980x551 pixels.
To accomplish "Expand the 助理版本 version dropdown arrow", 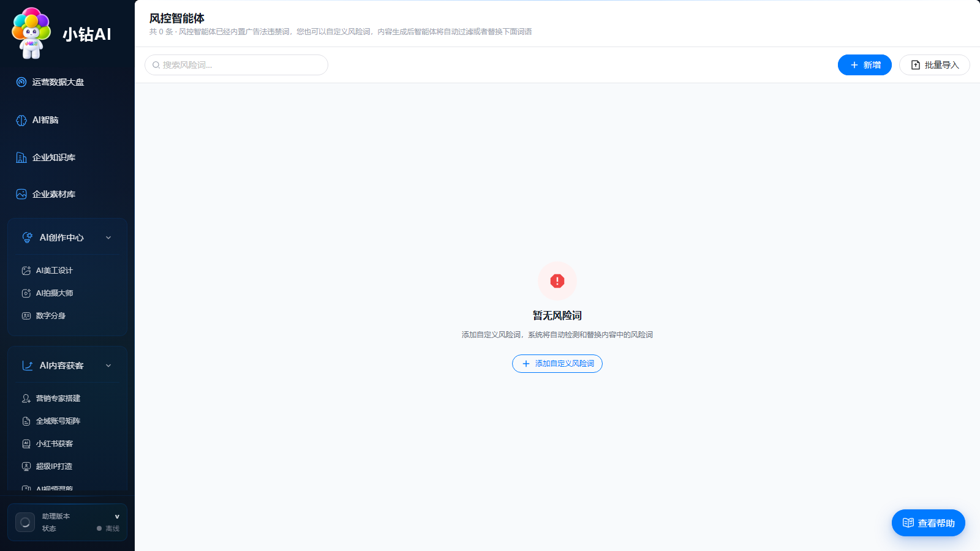I will coord(117,517).
